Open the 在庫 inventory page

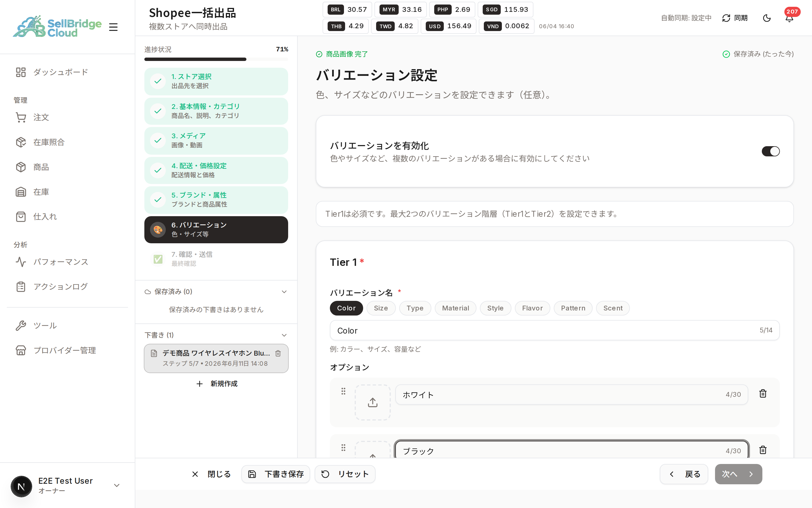[32, 192]
